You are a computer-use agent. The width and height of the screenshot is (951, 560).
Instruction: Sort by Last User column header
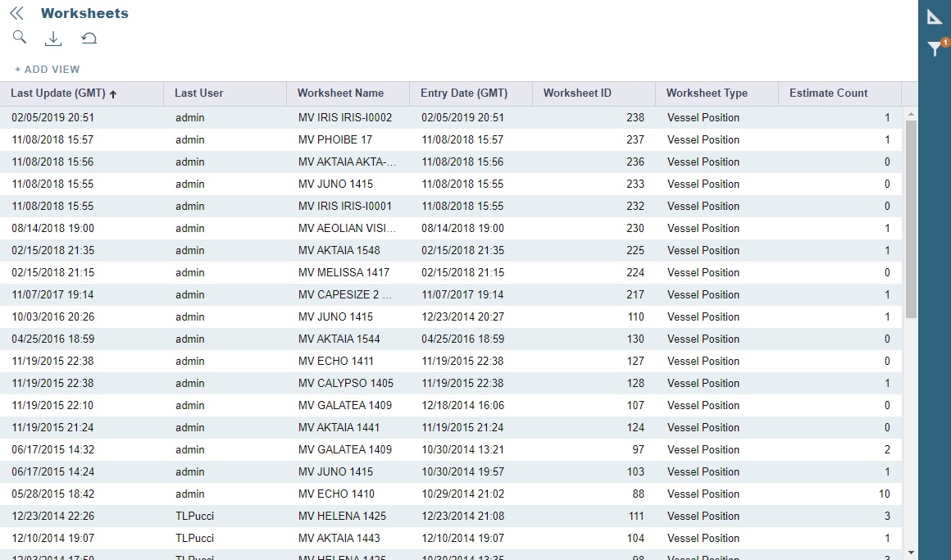(x=199, y=93)
